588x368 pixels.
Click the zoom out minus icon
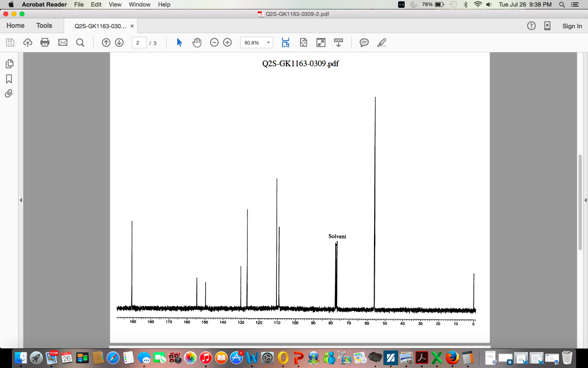point(214,43)
